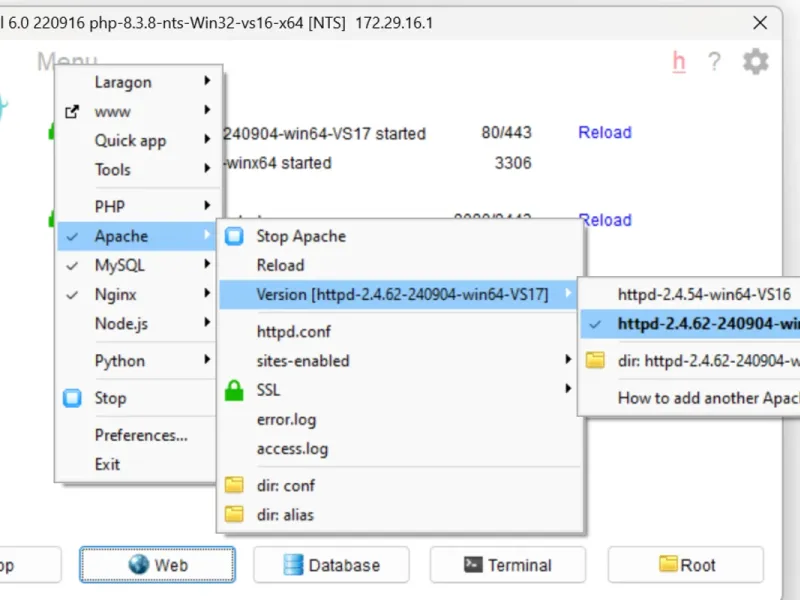Click the terminal icon on Terminal button
The width and height of the screenshot is (800, 600).
(x=473, y=564)
